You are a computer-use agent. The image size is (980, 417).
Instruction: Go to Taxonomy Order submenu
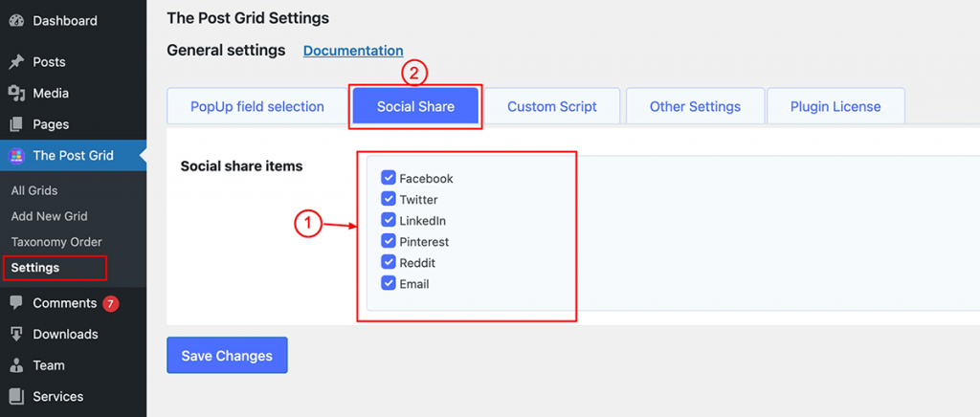[x=56, y=242]
